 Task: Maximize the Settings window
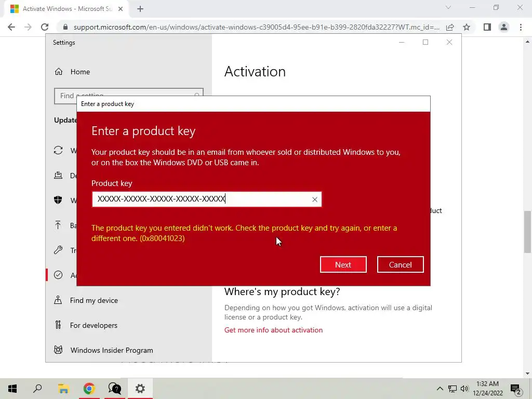tap(425, 42)
